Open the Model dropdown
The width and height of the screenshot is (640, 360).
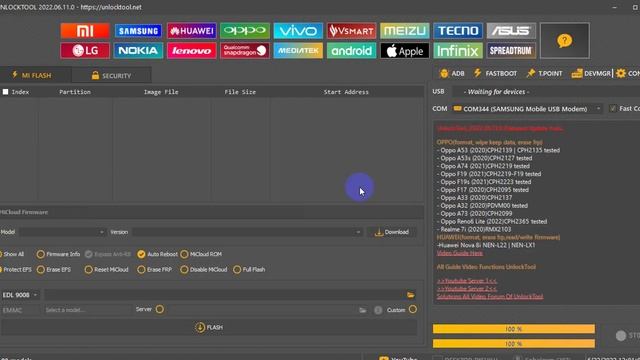tap(62, 232)
